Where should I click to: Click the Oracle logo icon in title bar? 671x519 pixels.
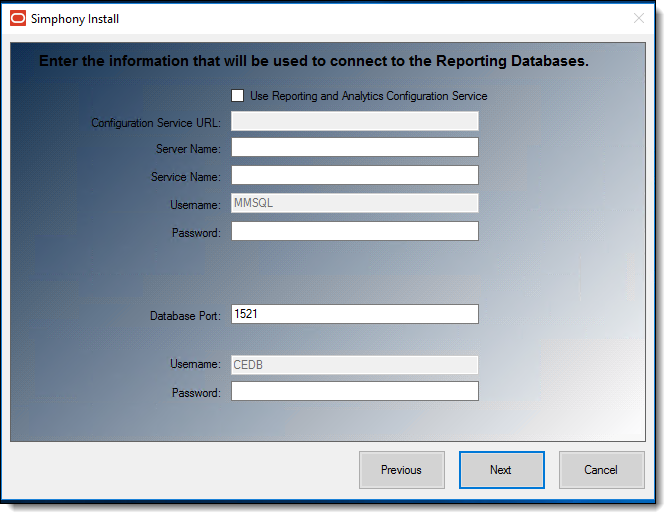point(18,18)
